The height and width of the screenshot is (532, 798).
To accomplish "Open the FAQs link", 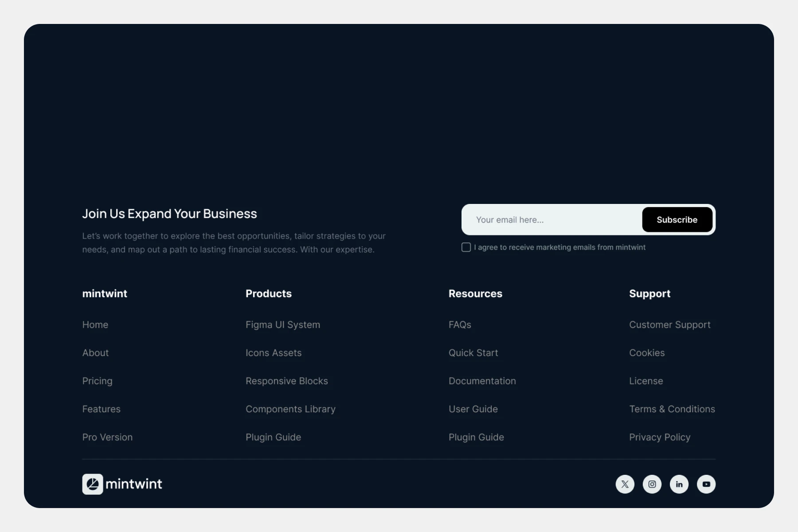I will 460,325.
